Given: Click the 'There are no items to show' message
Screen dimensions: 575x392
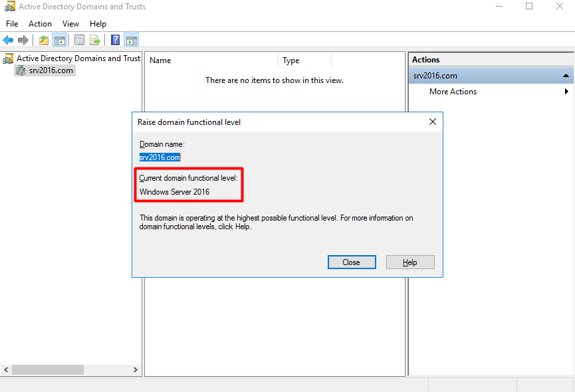Looking at the screenshot, I should tap(275, 80).
